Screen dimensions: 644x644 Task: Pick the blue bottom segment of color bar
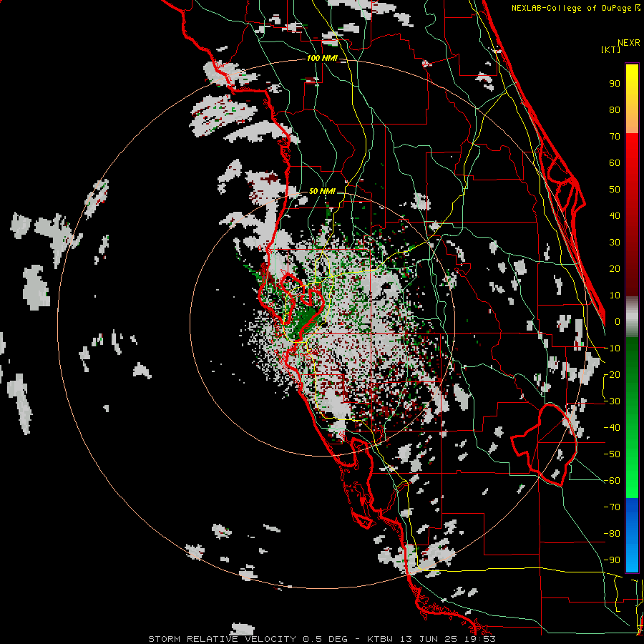(x=632, y=535)
